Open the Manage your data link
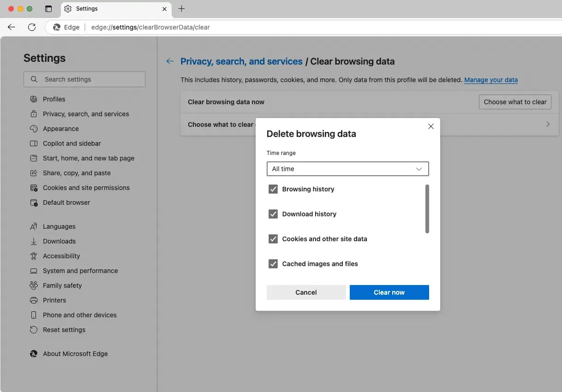Image resolution: width=562 pixels, height=392 pixels. [491, 80]
